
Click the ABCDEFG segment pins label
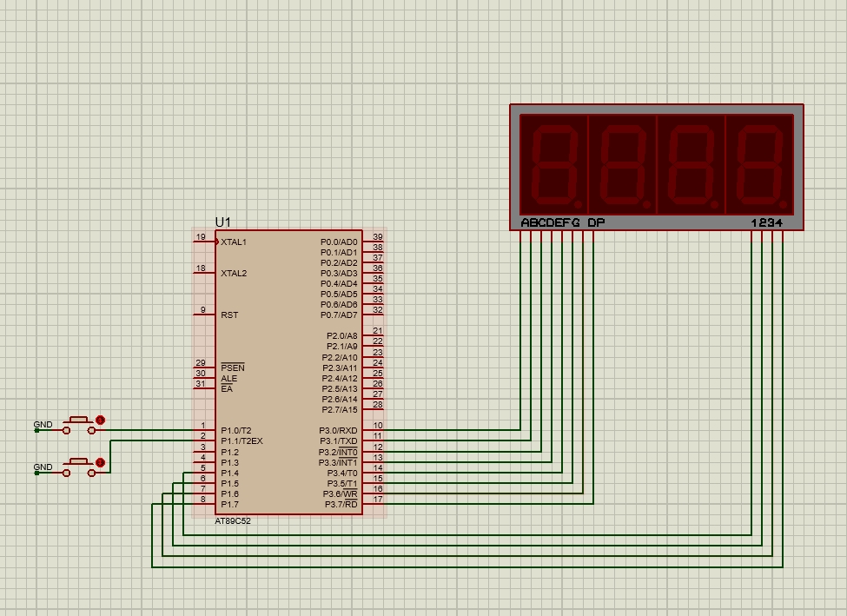[551, 222]
